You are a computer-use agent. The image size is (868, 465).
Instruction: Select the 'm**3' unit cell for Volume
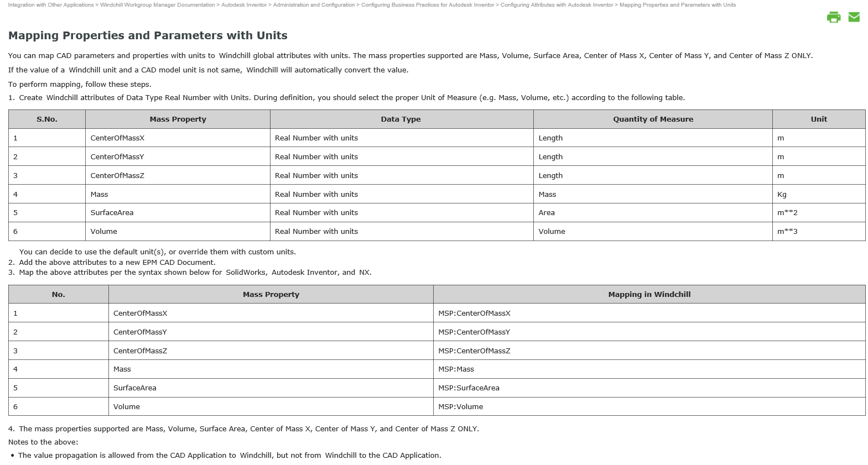pyautogui.click(x=787, y=232)
